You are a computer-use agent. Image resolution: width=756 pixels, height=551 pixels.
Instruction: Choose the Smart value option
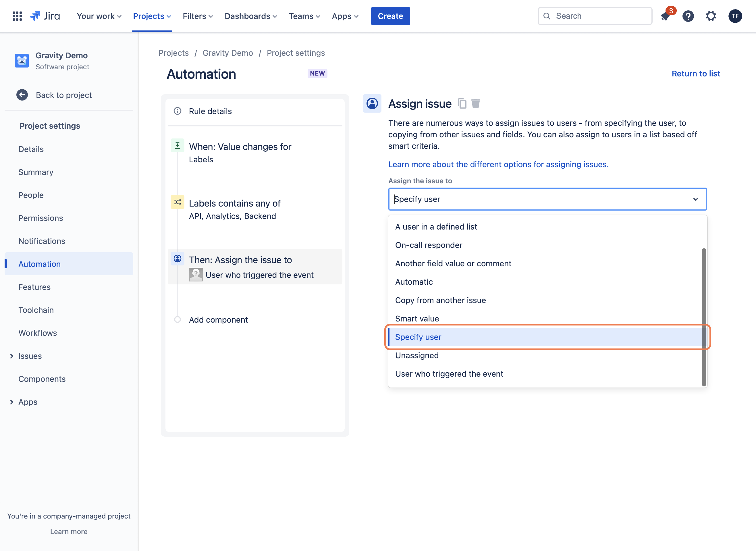click(x=545, y=319)
